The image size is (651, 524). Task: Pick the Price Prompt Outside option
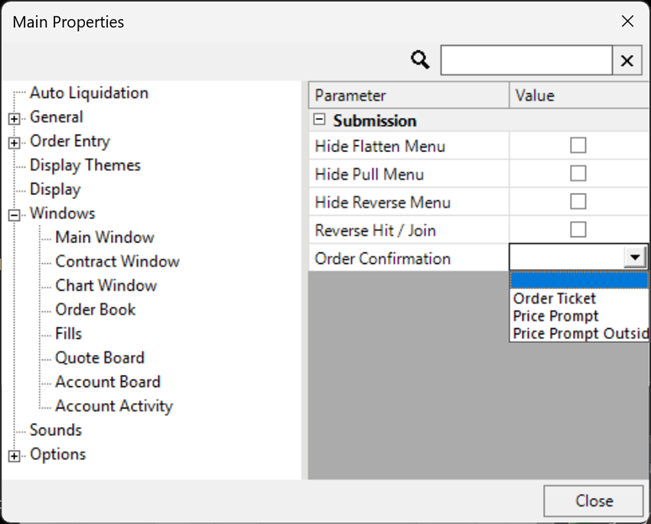click(580, 334)
